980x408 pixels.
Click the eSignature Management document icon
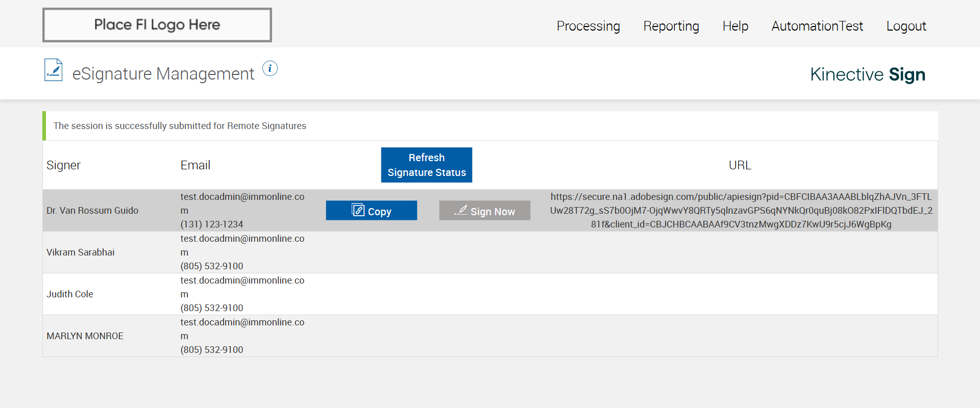click(54, 70)
